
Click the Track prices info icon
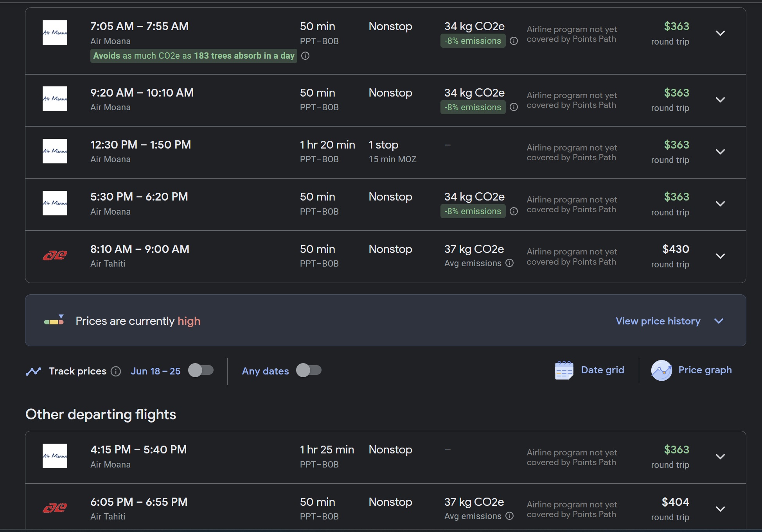tap(116, 371)
